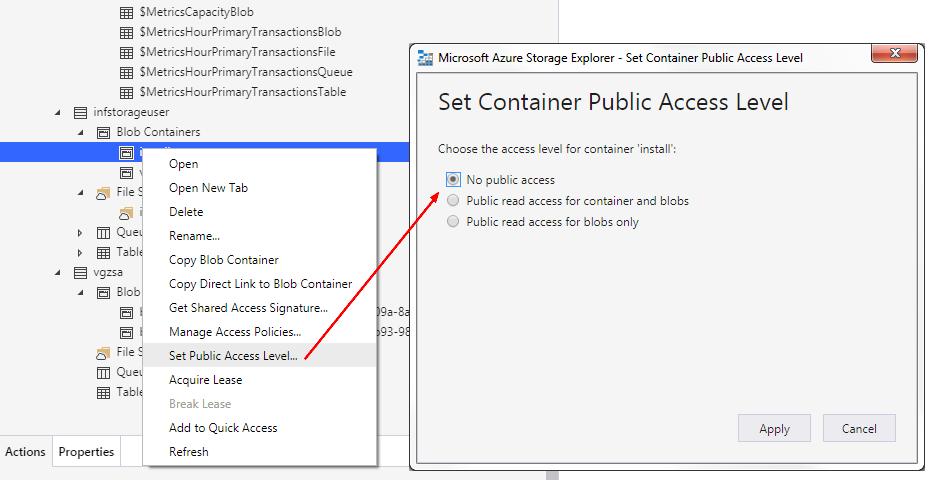
Task: Click the $MetricsHourPrimaryTransactionsTable table icon
Action: [x=126, y=92]
